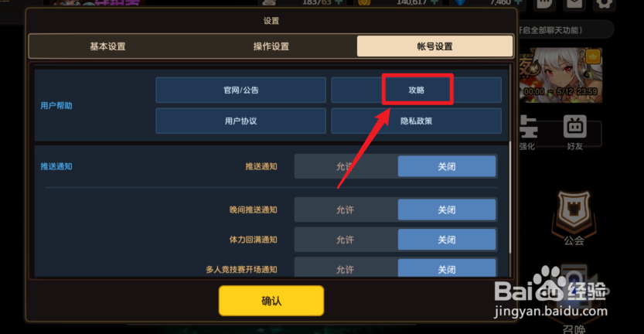The width and height of the screenshot is (644, 334).
Task: Switch to the 基本设置 tab
Action: (107, 46)
